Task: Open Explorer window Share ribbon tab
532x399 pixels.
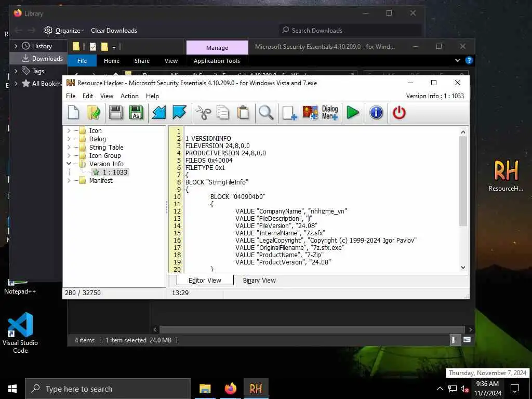Action: pos(142,61)
